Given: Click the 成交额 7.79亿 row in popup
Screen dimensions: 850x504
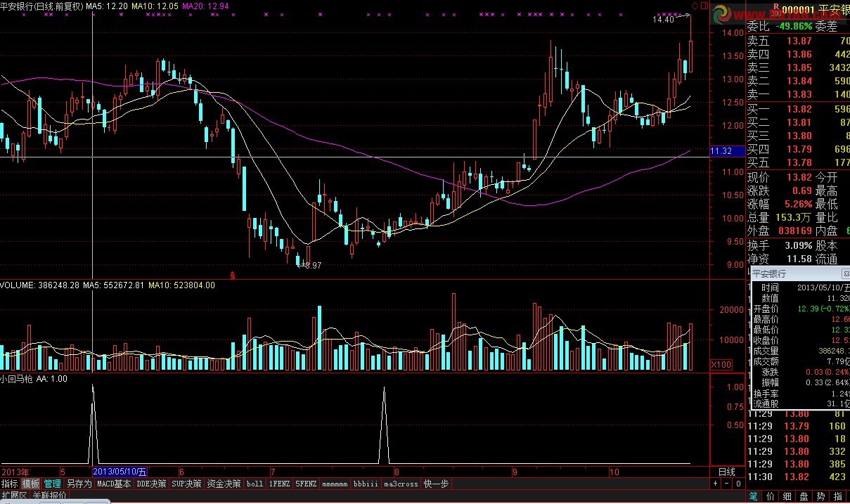Looking at the screenshot, I should pos(801,361).
